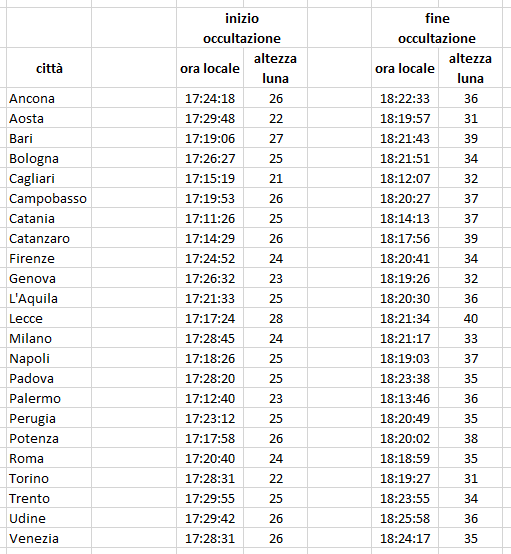Image resolution: width=511 pixels, height=554 pixels.
Task: Click Milano start time 17:28:45
Action: pyautogui.click(x=210, y=338)
